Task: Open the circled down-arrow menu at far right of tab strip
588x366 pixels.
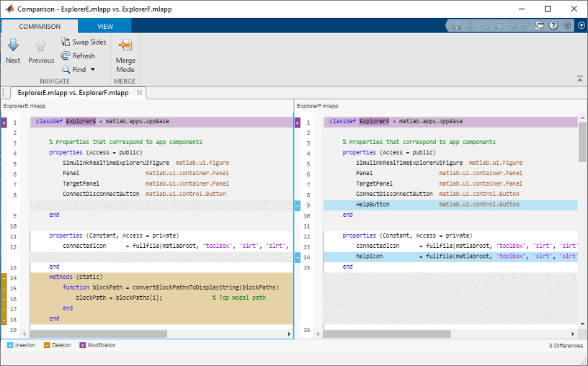Action: pos(581,25)
